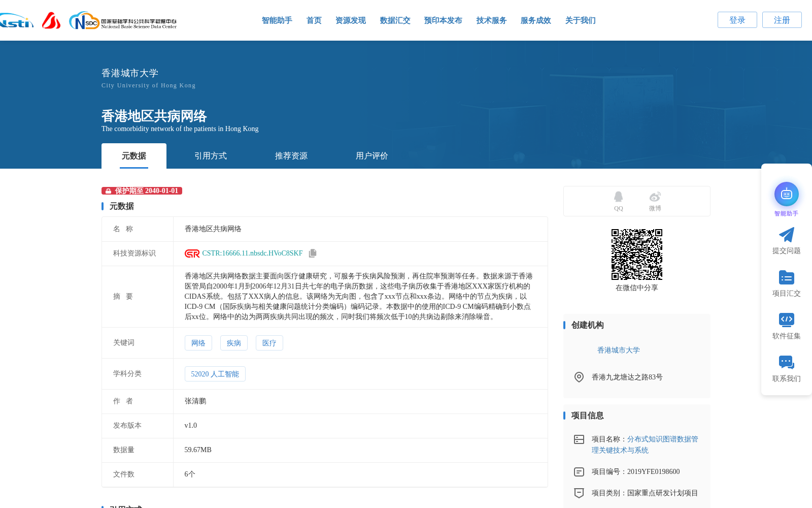Open 智能助手 in top navigation

coord(277,20)
